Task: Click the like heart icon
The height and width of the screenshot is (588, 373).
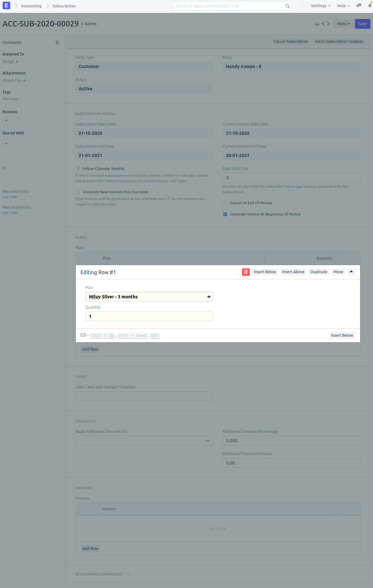Action: [x=5, y=168]
